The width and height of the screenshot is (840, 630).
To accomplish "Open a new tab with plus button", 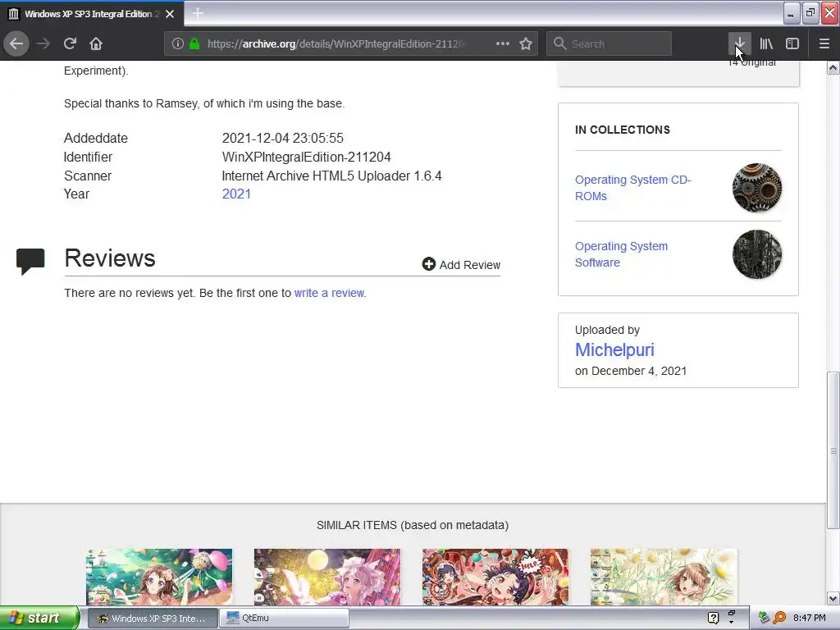I will pos(198,13).
